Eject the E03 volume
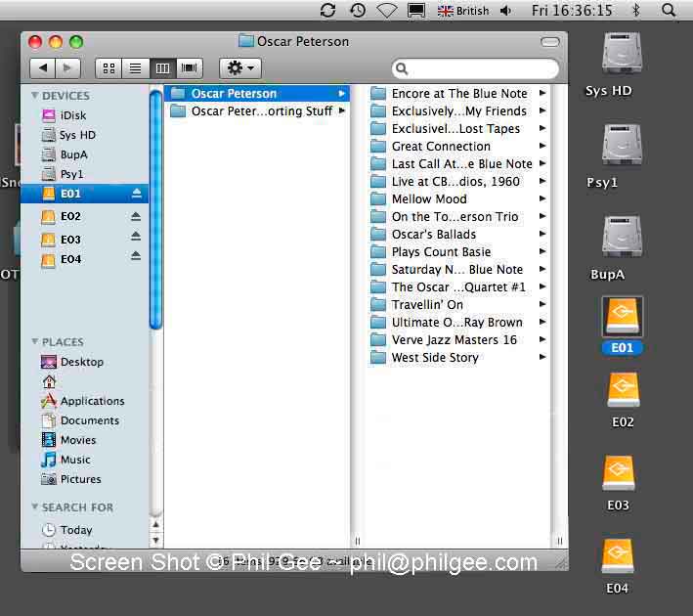Image resolution: width=693 pixels, height=616 pixels. [136, 237]
